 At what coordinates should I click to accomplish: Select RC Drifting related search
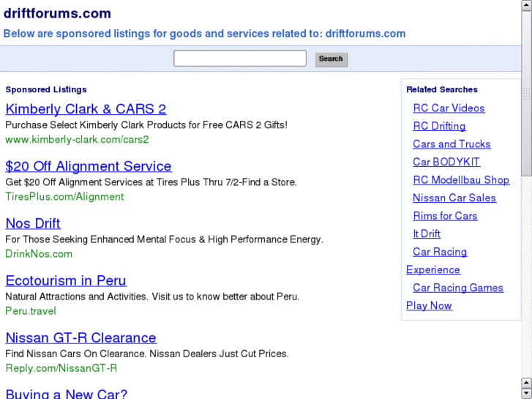click(439, 126)
